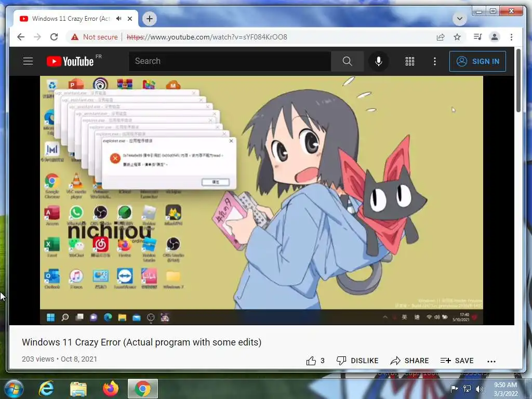Viewport: 532px width, 399px height.
Task: Select the URL in address bar
Action: (207, 37)
